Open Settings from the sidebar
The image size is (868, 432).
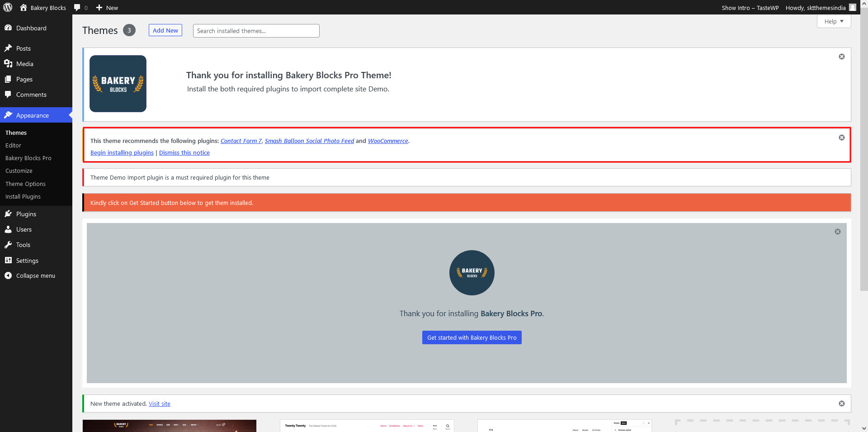[27, 261]
